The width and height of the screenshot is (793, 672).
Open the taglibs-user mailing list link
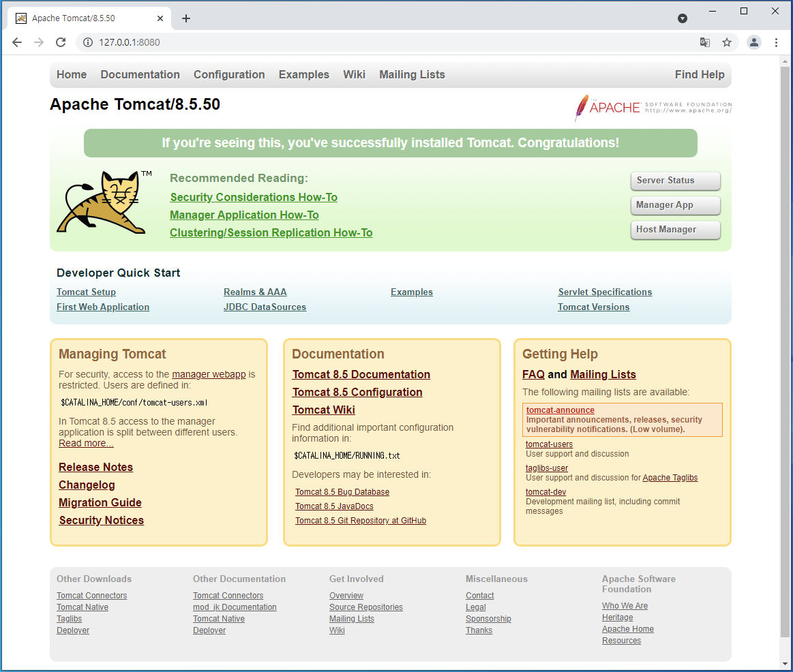[547, 468]
